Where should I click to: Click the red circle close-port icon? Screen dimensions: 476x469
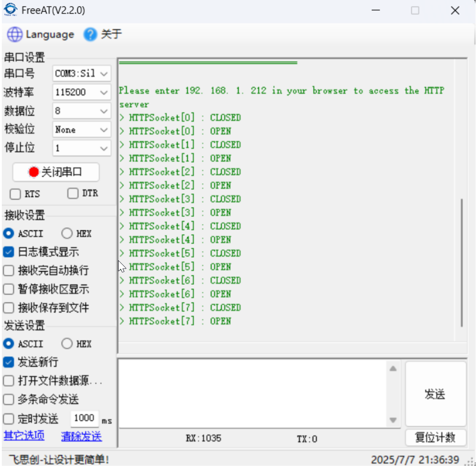(33, 172)
